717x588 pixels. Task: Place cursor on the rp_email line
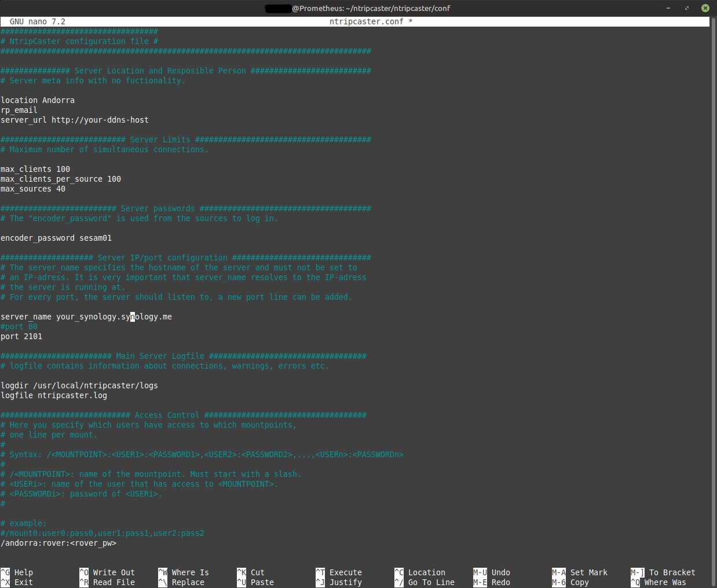19,110
